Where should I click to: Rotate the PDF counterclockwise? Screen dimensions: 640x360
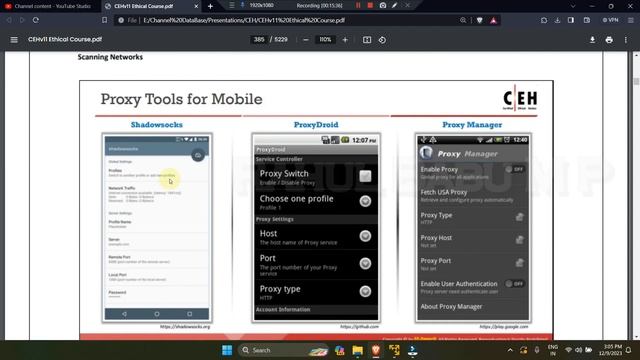click(x=382, y=40)
